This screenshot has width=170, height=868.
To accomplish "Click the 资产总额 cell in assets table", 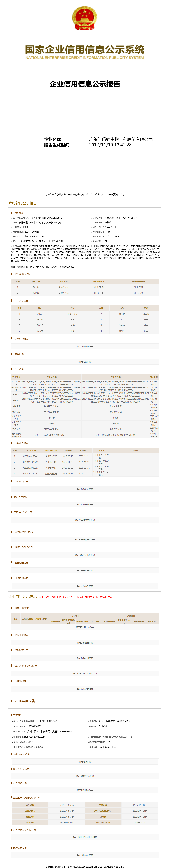I will point(30,805).
